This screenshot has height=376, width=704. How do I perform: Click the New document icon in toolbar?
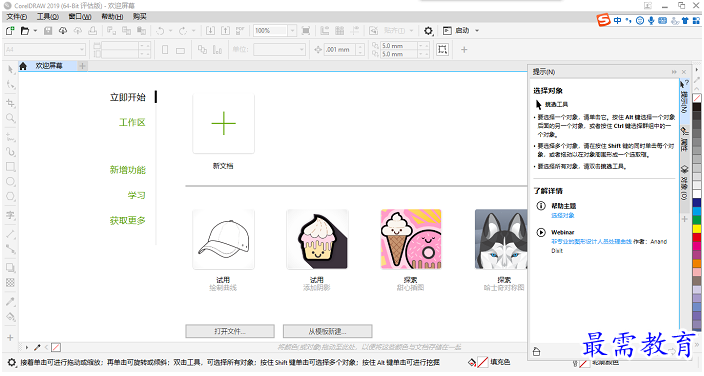10,31
